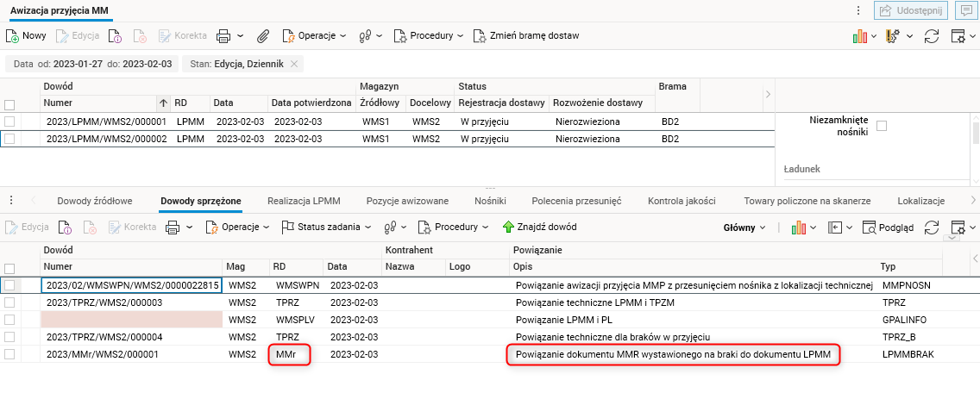Image resolution: width=980 pixels, height=399 pixels.
Task: Toggle Niezamknięte nośniki checkbox
Action: pos(882,126)
